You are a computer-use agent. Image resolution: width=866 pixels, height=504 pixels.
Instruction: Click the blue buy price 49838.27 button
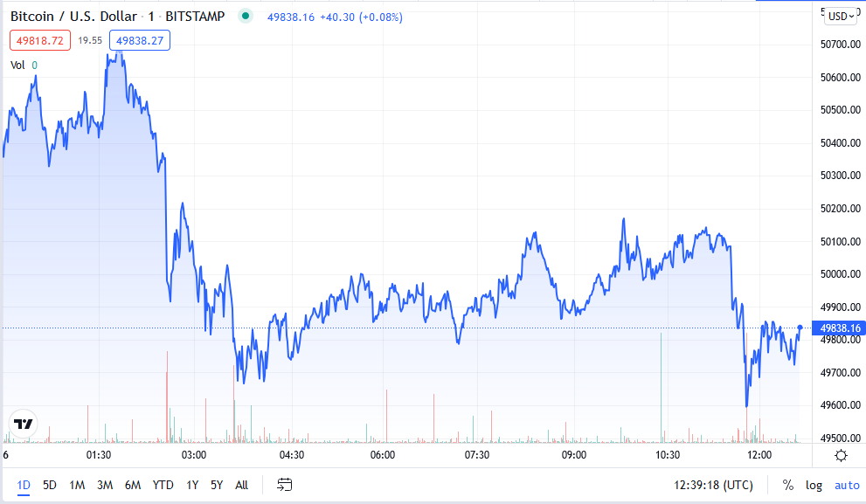coord(139,40)
